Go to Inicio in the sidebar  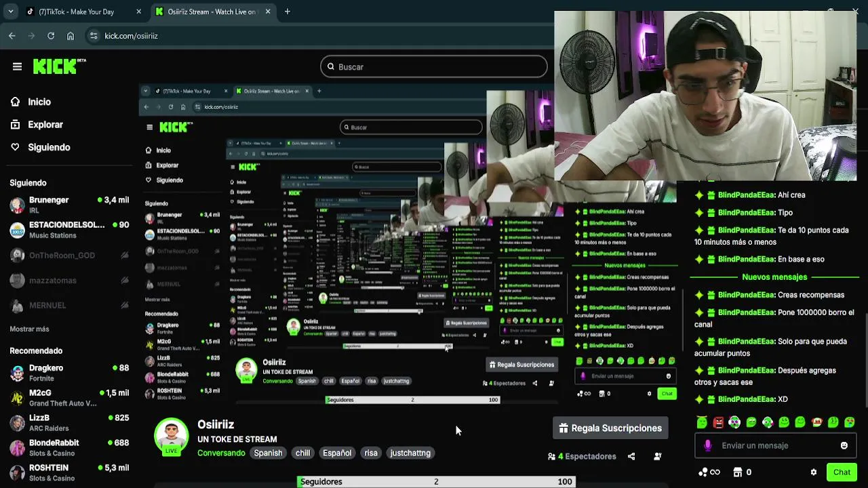pos(39,102)
